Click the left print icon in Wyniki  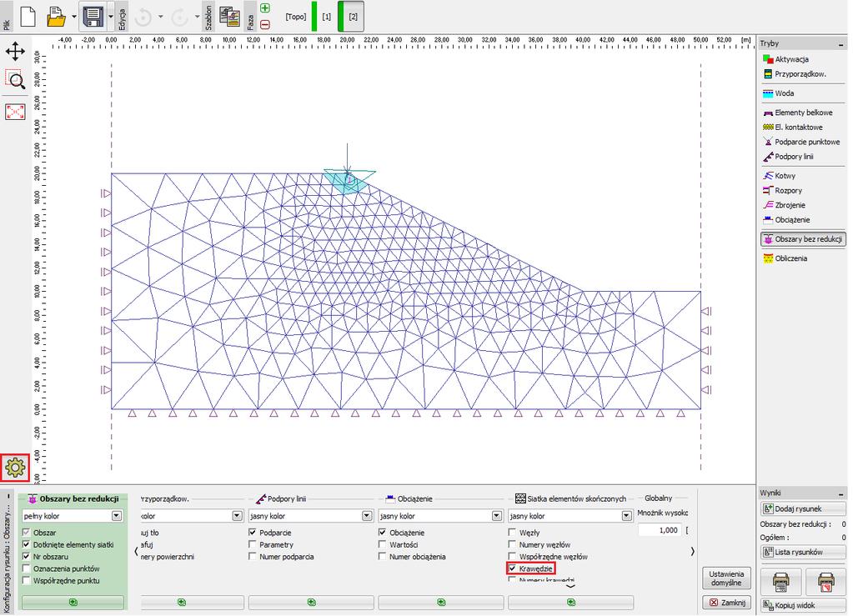781,582
